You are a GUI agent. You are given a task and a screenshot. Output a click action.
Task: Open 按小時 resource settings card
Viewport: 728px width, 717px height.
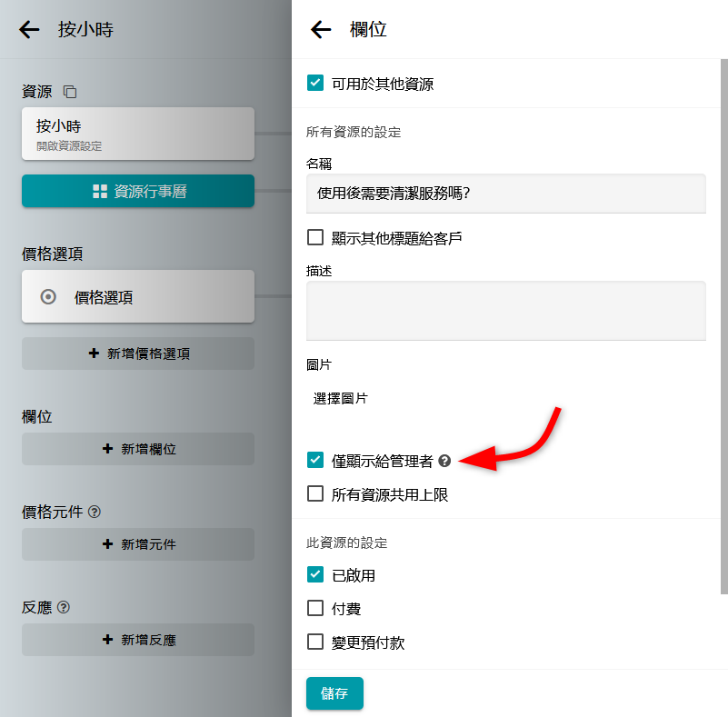[137, 133]
